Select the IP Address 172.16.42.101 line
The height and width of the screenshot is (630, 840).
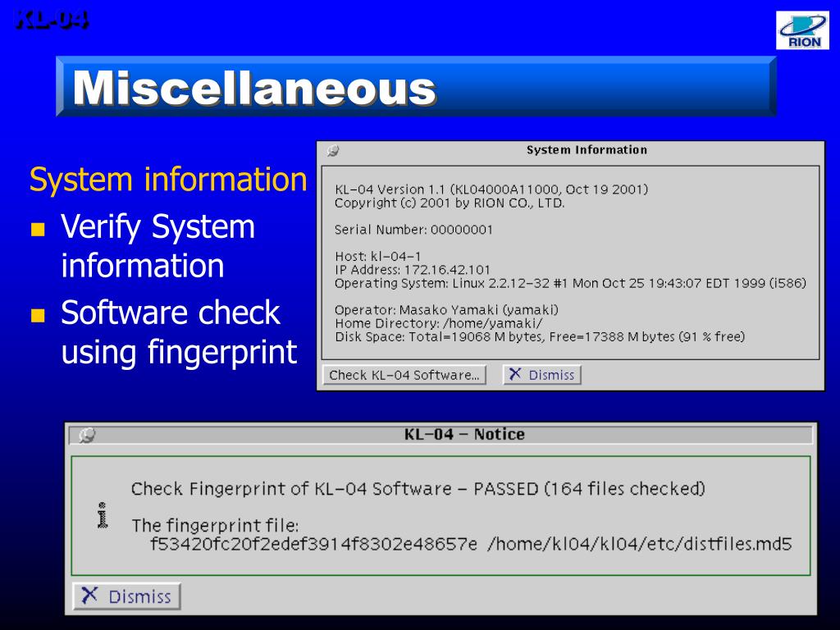click(413, 269)
